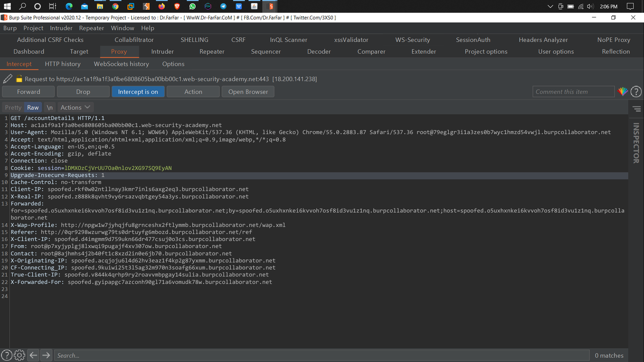Open VirtualBox from the taskbar
This screenshot has height=362, width=644.
[130, 6]
